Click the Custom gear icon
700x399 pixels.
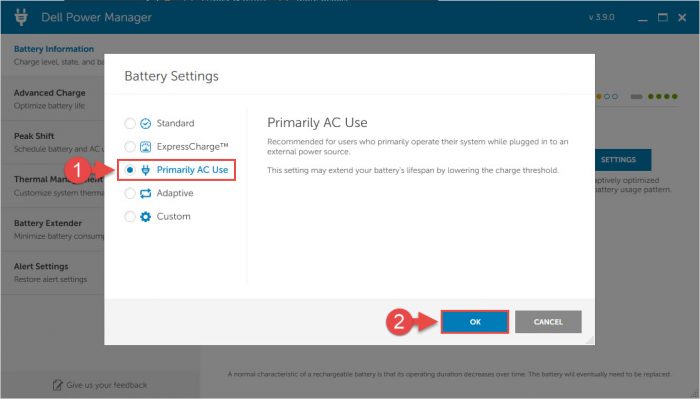(x=146, y=216)
